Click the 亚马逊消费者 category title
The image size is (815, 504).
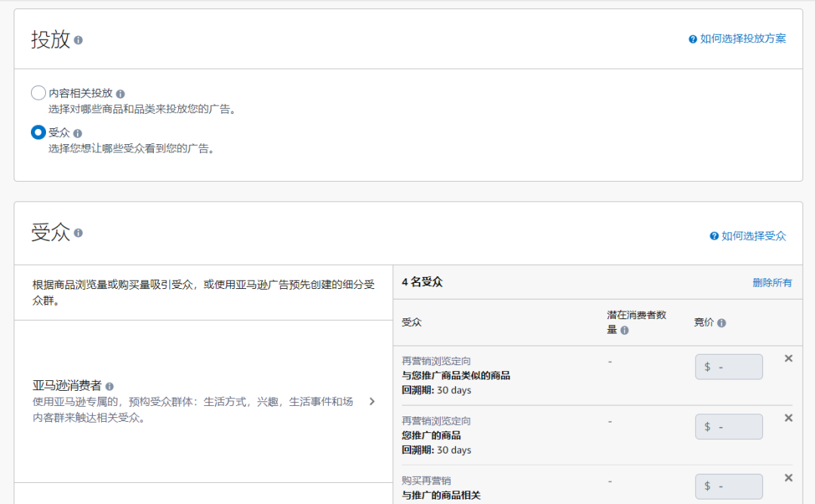pyautogui.click(x=67, y=386)
